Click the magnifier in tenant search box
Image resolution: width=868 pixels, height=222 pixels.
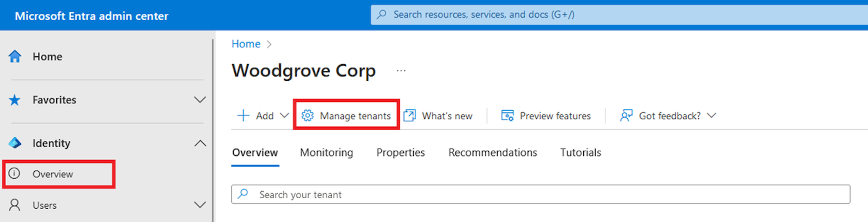click(x=243, y=194)
